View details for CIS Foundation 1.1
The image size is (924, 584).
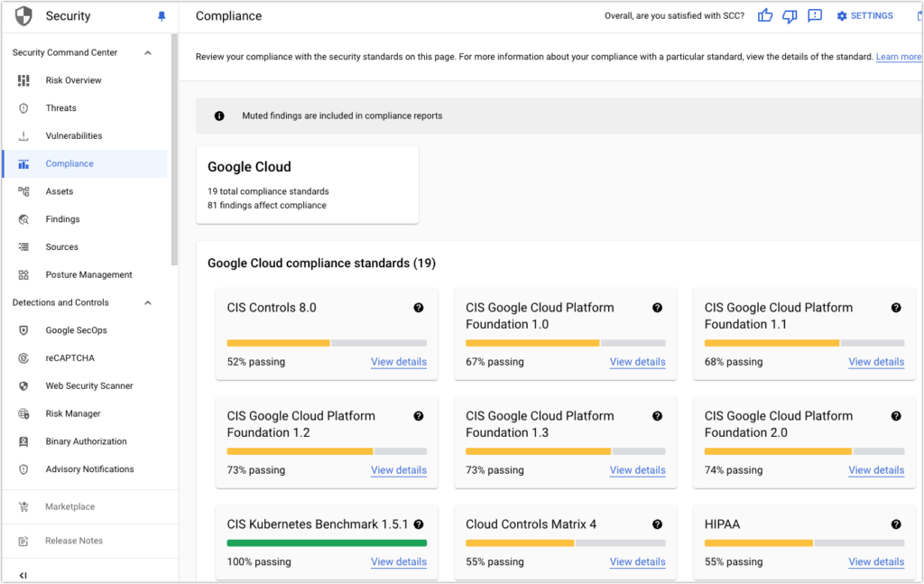(x=876, y=362)
